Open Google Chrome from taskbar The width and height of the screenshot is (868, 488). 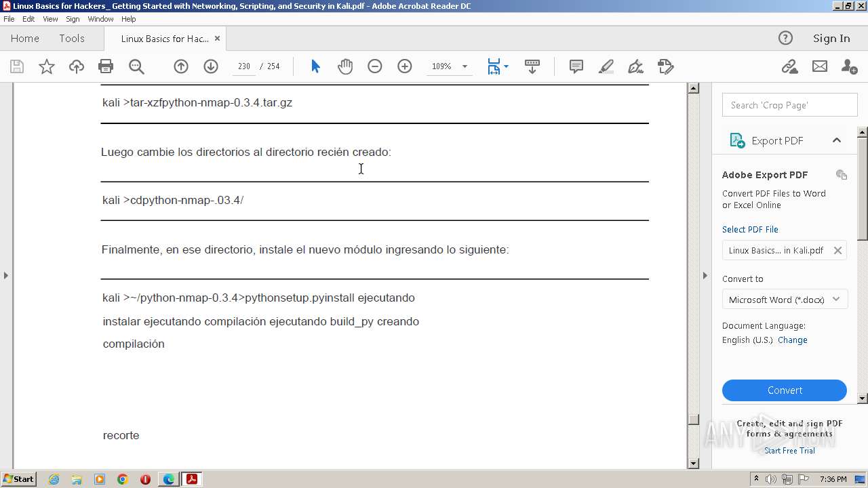[122, 479]
